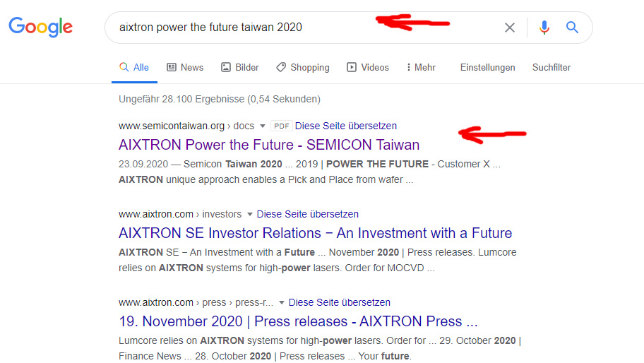
Task: Expand arrow next to aixtron.com press result
Action: (282, 303)
